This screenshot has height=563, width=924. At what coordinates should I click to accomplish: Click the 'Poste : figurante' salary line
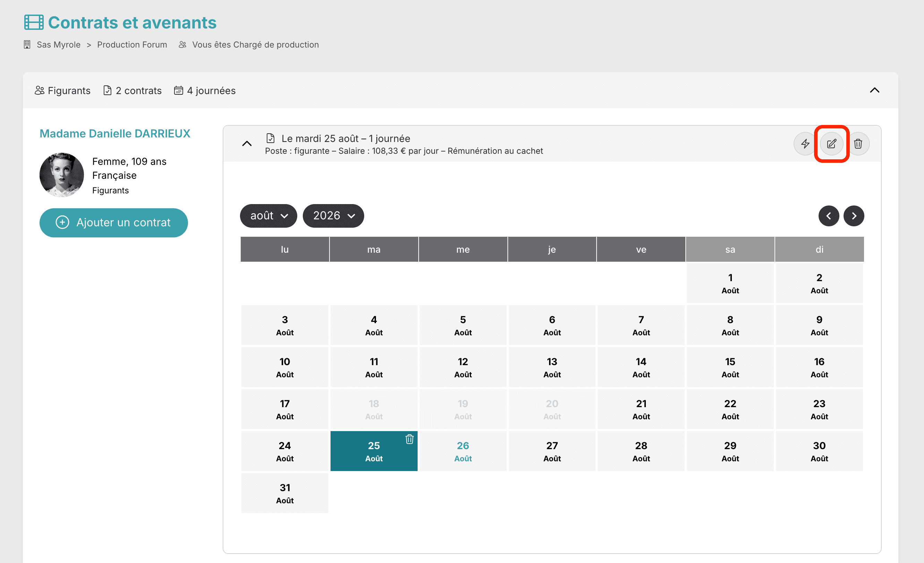(x=404, y=151)
